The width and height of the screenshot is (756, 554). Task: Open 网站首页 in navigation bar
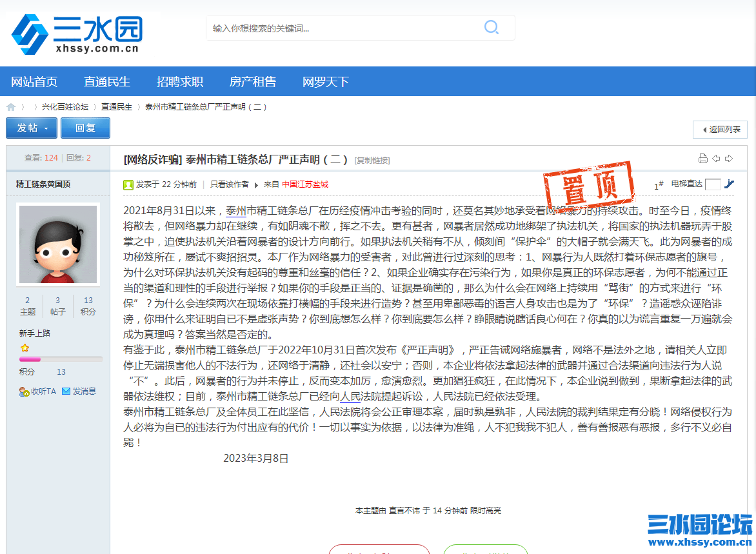34,82
